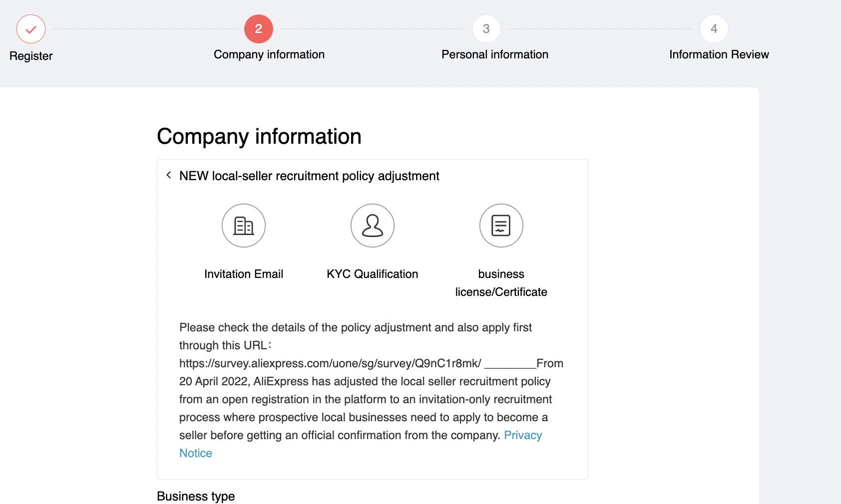Click the step 4 circle

pyautogui.click(x=714, y=29)
